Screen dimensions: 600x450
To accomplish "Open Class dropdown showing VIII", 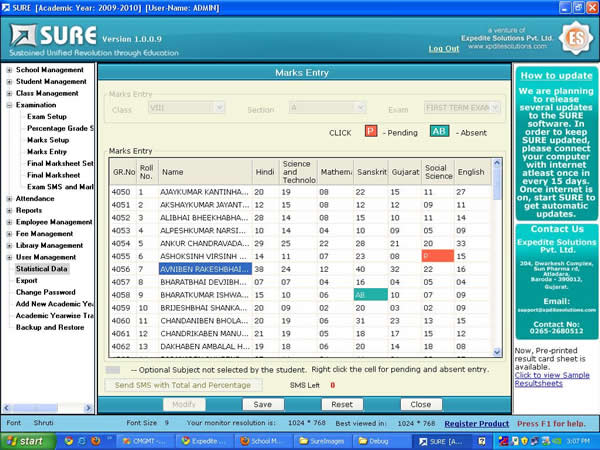I will click(186, 108).
